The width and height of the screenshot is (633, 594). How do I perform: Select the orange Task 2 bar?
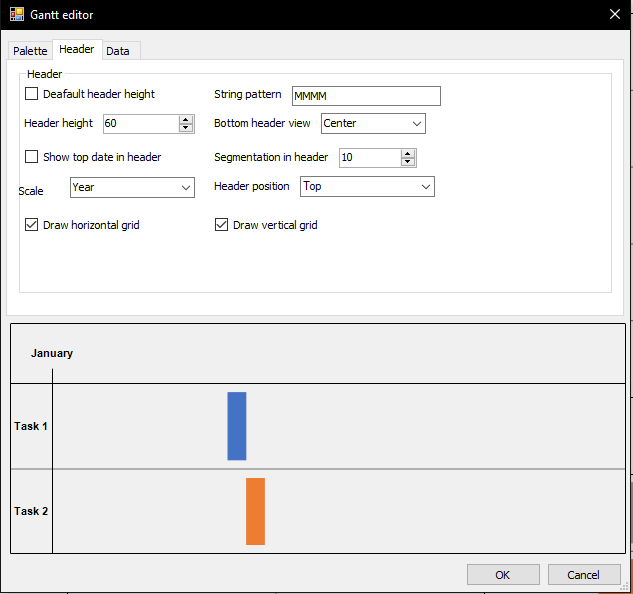[x=256, y=512]
